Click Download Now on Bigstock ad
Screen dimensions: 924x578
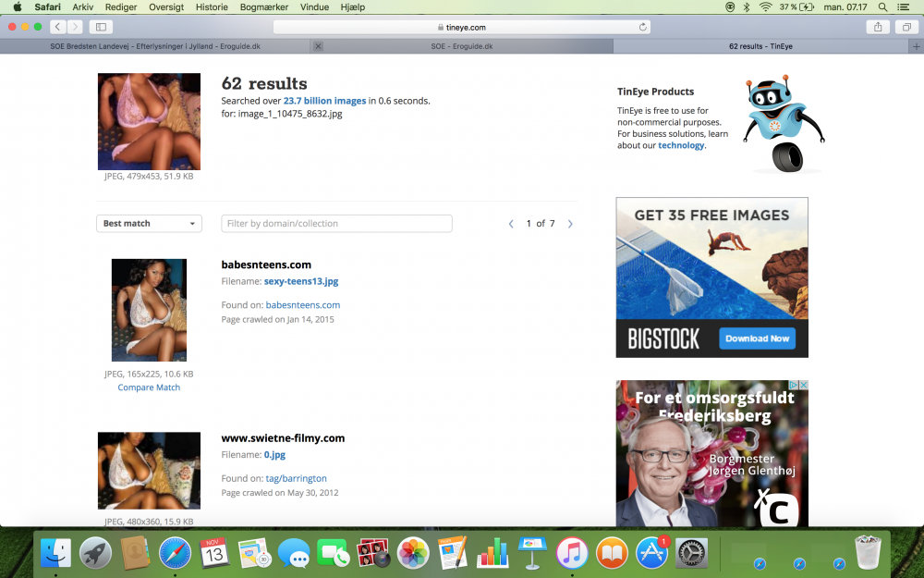(758, 338)
